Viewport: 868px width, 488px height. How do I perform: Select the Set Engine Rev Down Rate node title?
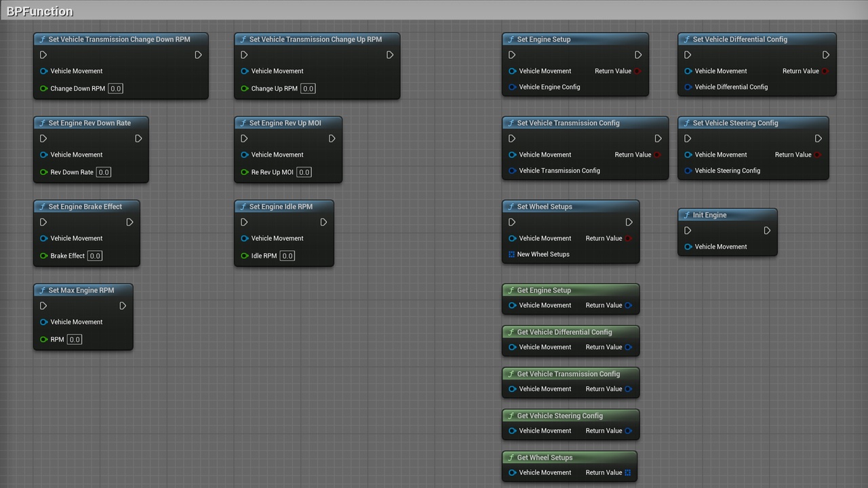pos(90,123)
